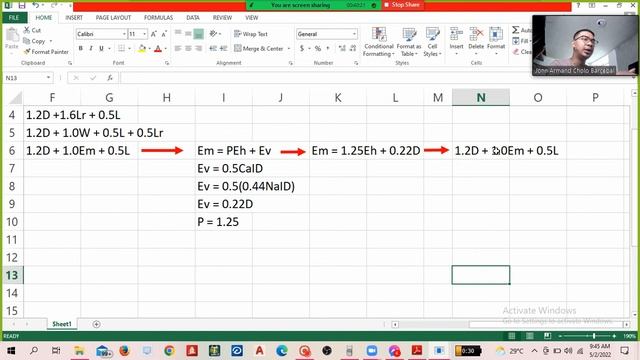Image resolution: width=640 pixels, height=360 pixels.
Task: Open the font size 11 dropdown
Action: tap(144, 34)
